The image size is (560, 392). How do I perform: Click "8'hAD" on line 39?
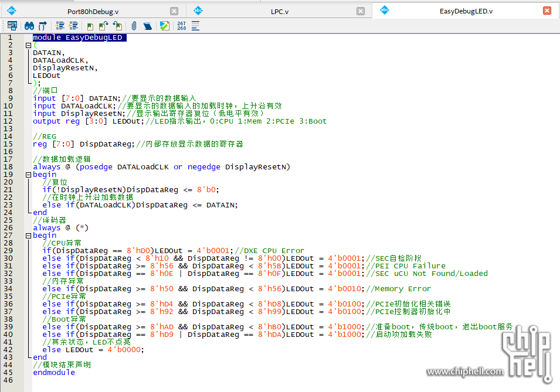pyautogui.click(x=161, y=327)
